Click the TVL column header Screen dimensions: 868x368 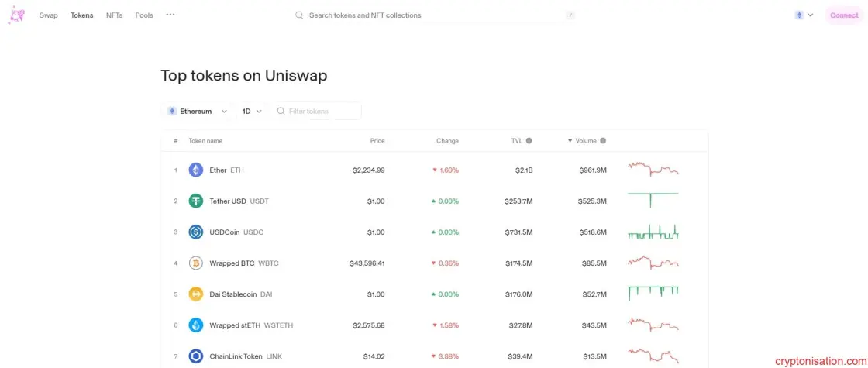tap(516, 140)
